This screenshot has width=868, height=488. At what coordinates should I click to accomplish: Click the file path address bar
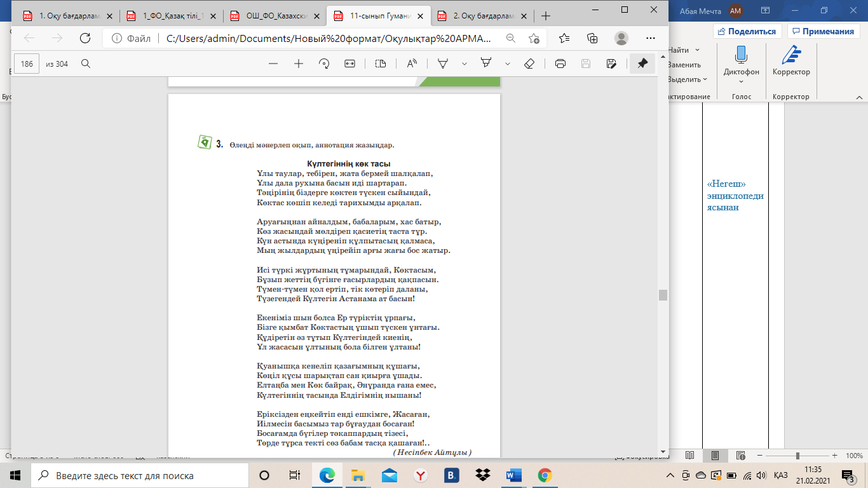point(329,38)
